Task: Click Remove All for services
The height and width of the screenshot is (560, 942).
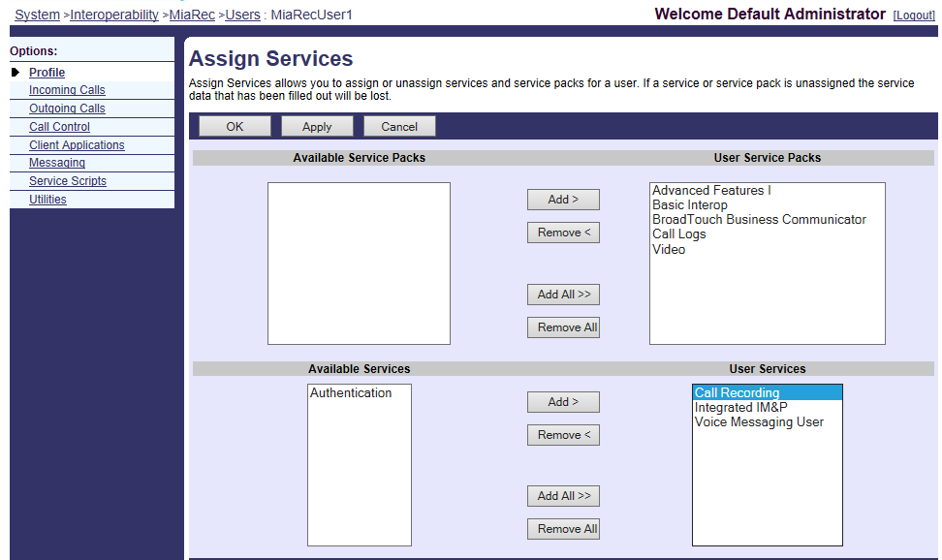Action: point(563,529)
